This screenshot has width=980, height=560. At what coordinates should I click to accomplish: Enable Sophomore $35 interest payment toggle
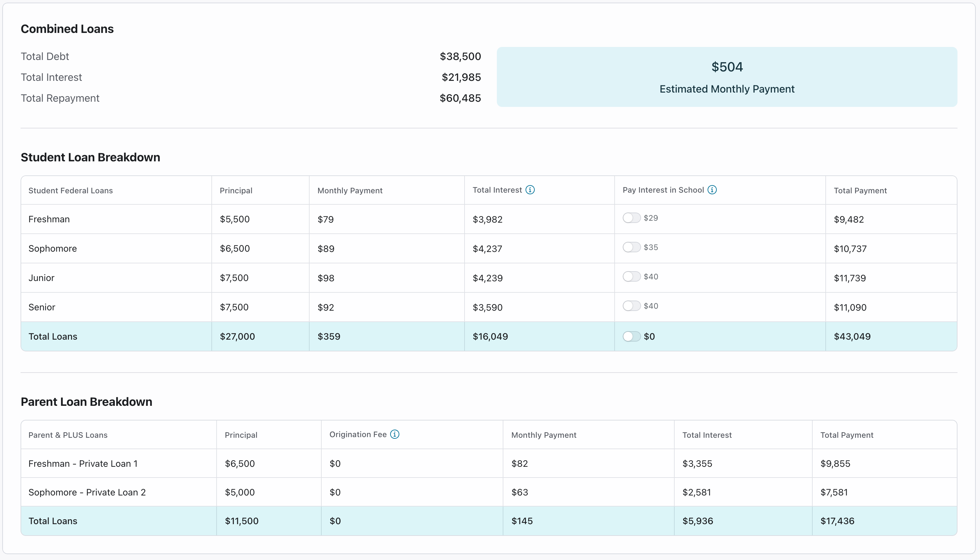pyautogui.click(x=631, y=247)
